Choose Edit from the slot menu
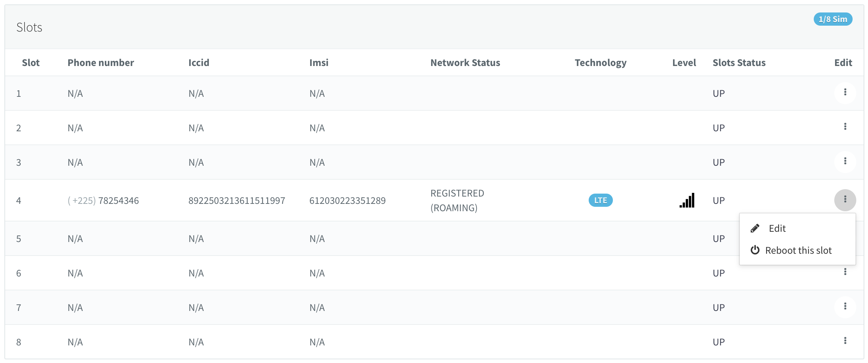Viewport: 868px width, 363px height. click(777, 228)
